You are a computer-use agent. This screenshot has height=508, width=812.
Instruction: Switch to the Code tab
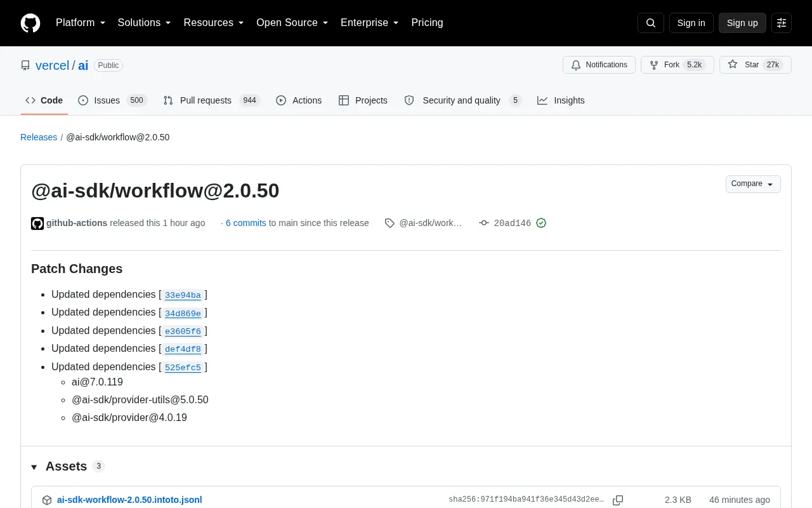point(44,100)
